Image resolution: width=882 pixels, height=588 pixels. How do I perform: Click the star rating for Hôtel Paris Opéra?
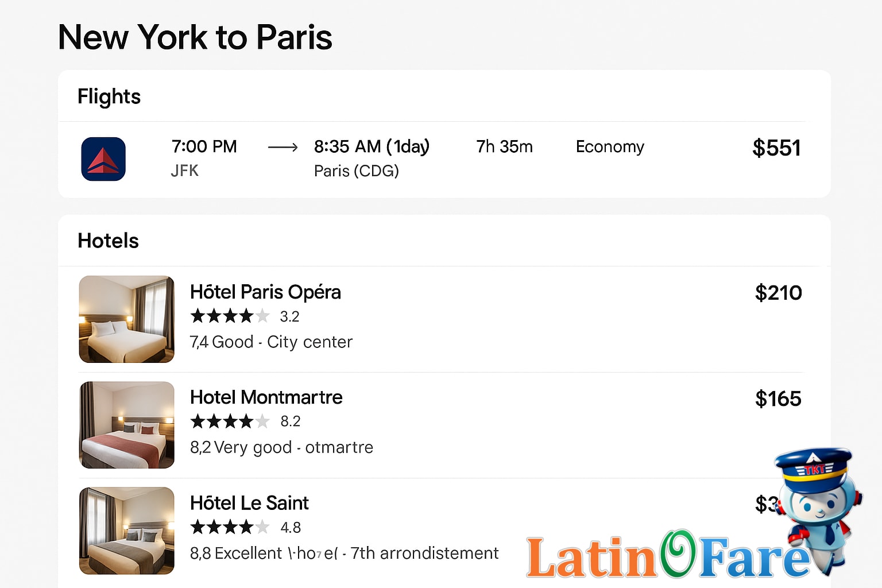(x=230, y=316)
